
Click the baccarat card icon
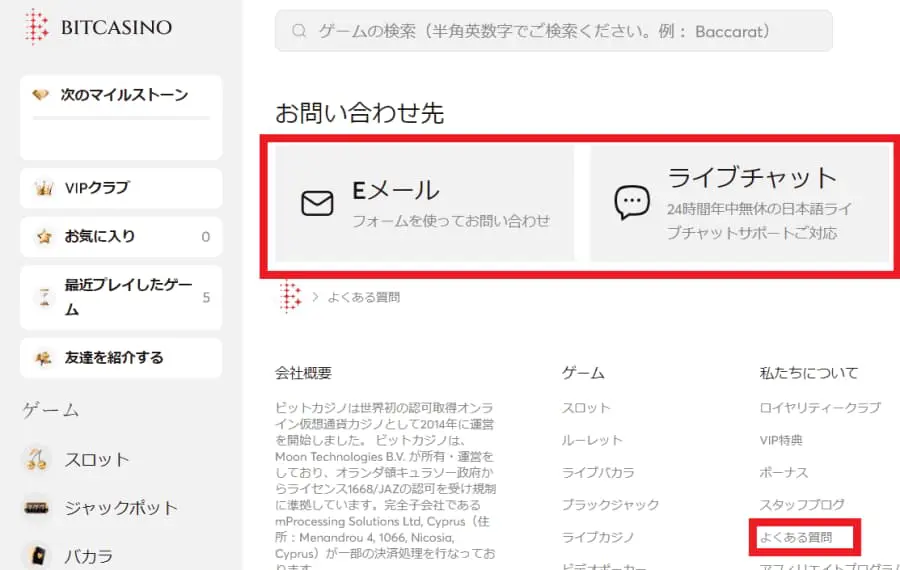pyautogui.click(x=37, y=555)
